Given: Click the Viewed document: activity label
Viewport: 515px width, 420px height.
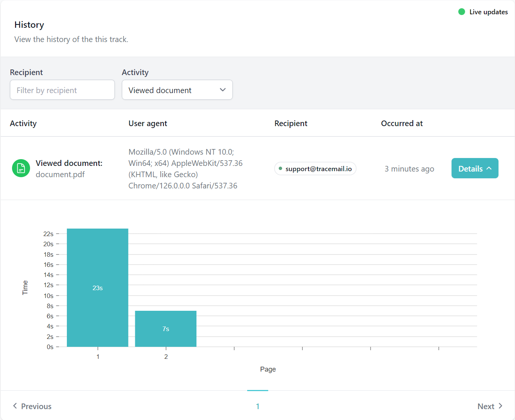Looking at the screenshot, I should (69, 163).
